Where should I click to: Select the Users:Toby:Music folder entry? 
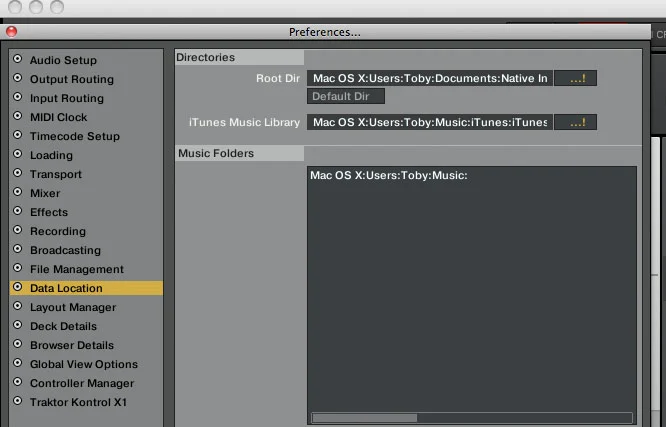389,176
